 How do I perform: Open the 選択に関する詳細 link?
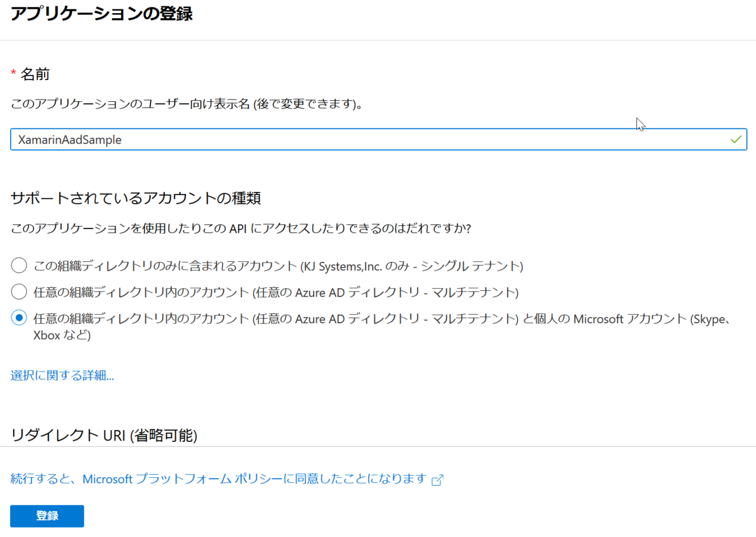click(61, 375)
